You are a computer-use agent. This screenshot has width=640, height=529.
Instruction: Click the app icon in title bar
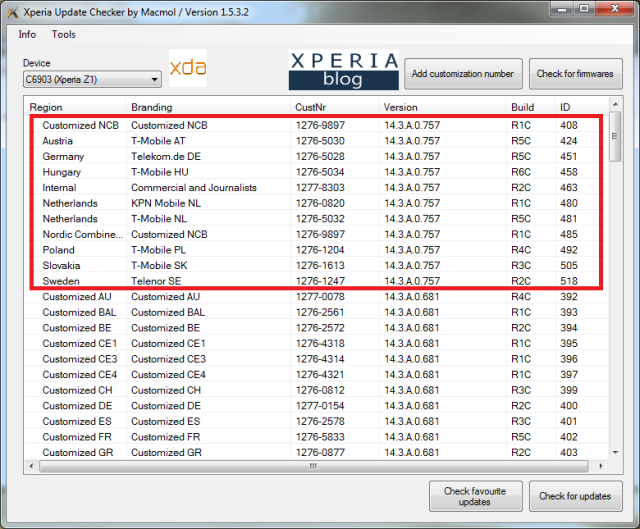(12, 13)
